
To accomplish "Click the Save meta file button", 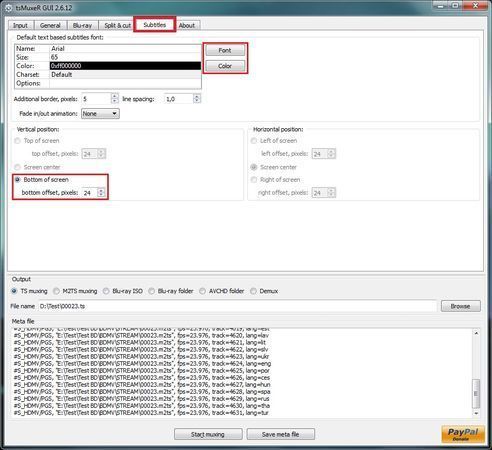I will [280, 434].
